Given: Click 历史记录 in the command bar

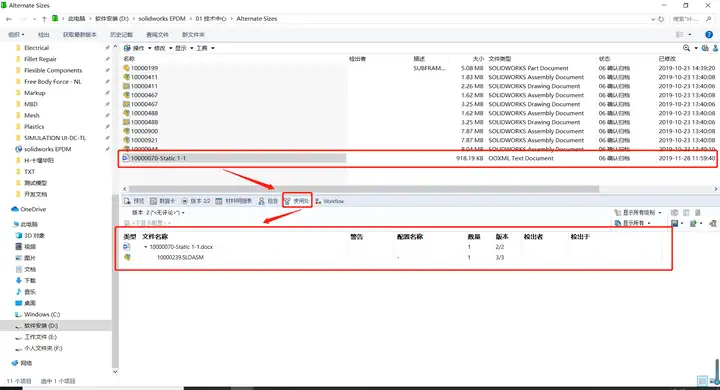Looking at the screenshot, I should (x=121, y=34).
